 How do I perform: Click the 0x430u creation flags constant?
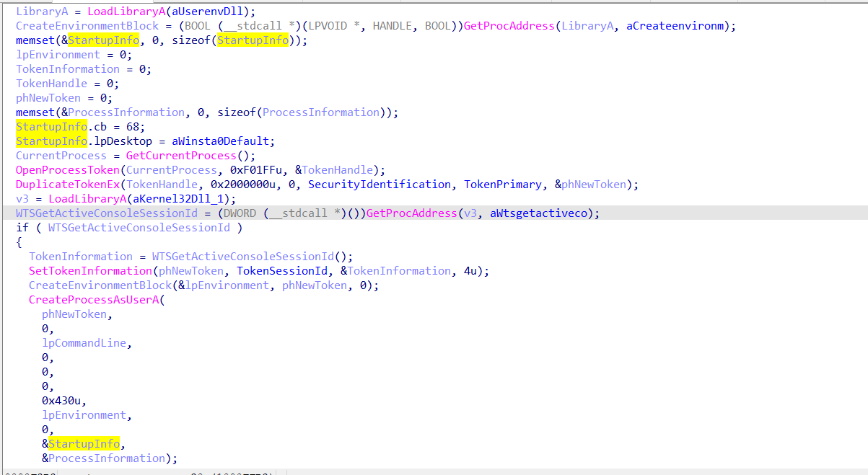[64, 401]
